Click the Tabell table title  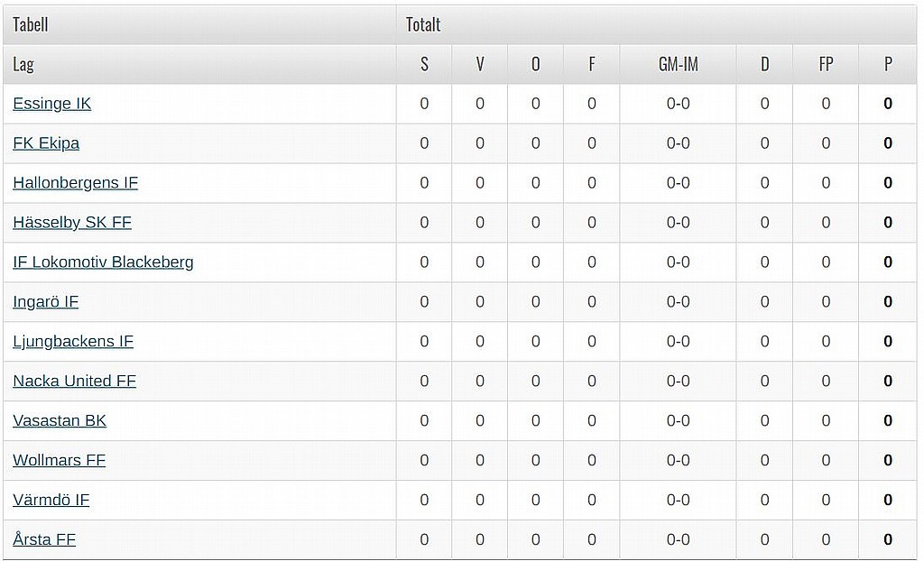click(x=30, y=24)
